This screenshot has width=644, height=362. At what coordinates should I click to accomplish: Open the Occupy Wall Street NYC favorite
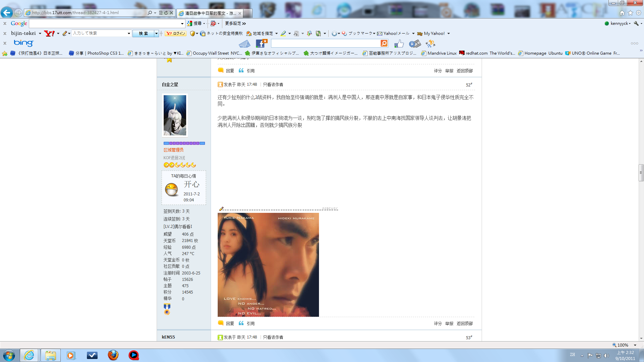(214, 53)
